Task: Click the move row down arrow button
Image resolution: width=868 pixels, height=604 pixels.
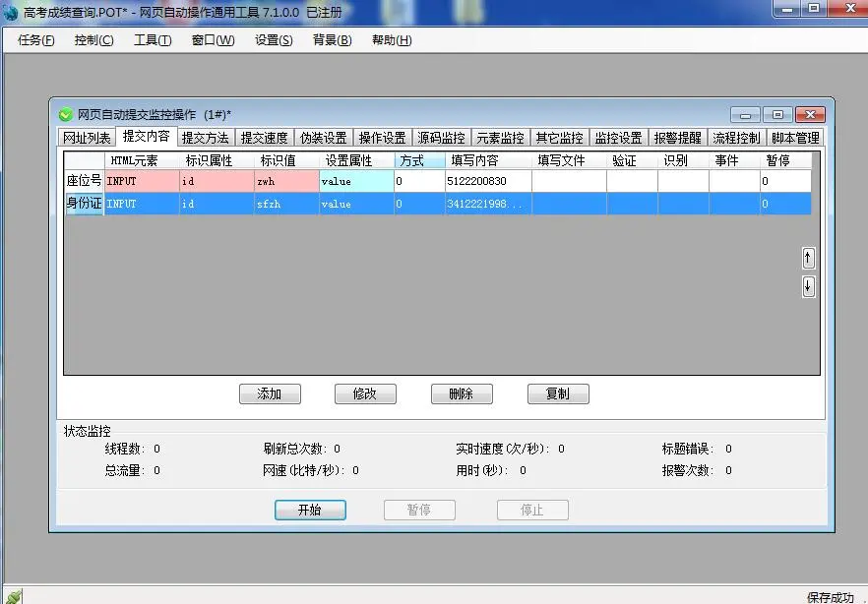Action: coord(808,286)
